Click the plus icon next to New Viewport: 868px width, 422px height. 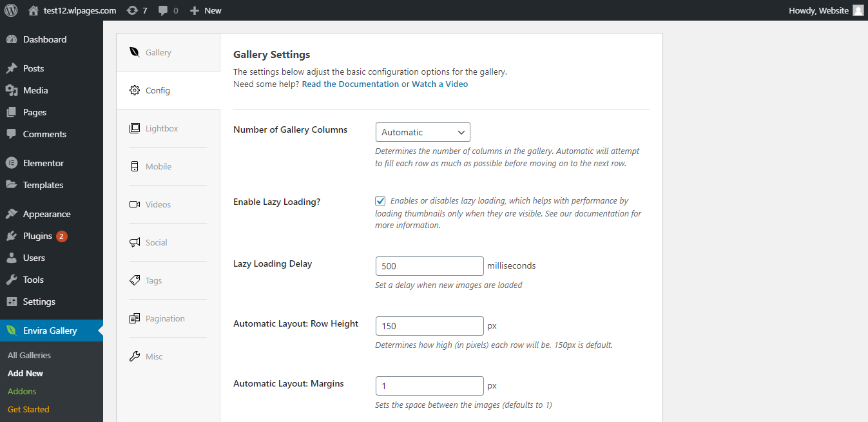click(x=195, y=10)
